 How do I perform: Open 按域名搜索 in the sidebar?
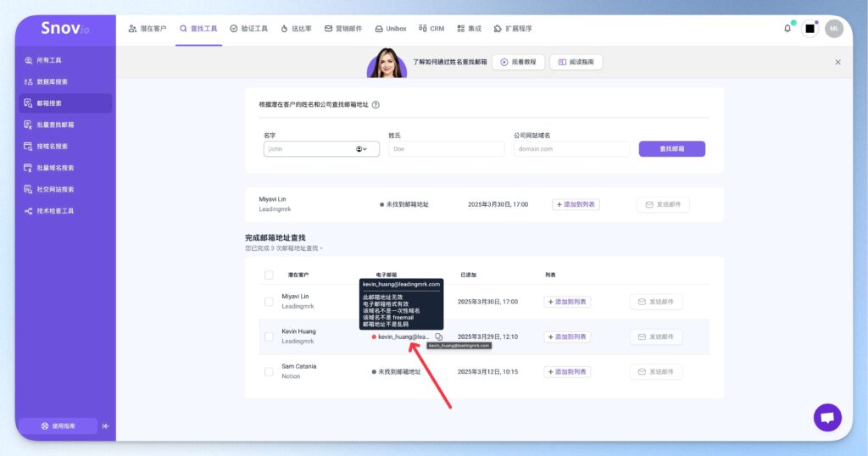pos(65,146)
